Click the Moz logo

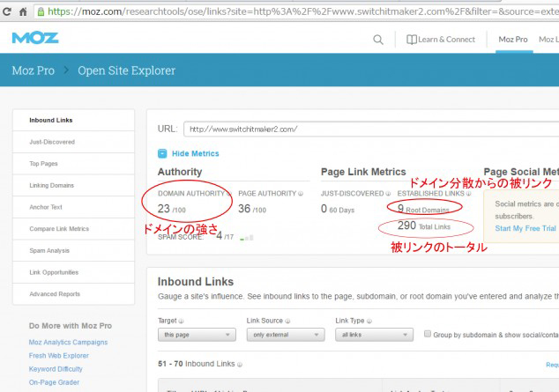pos(35,38)
